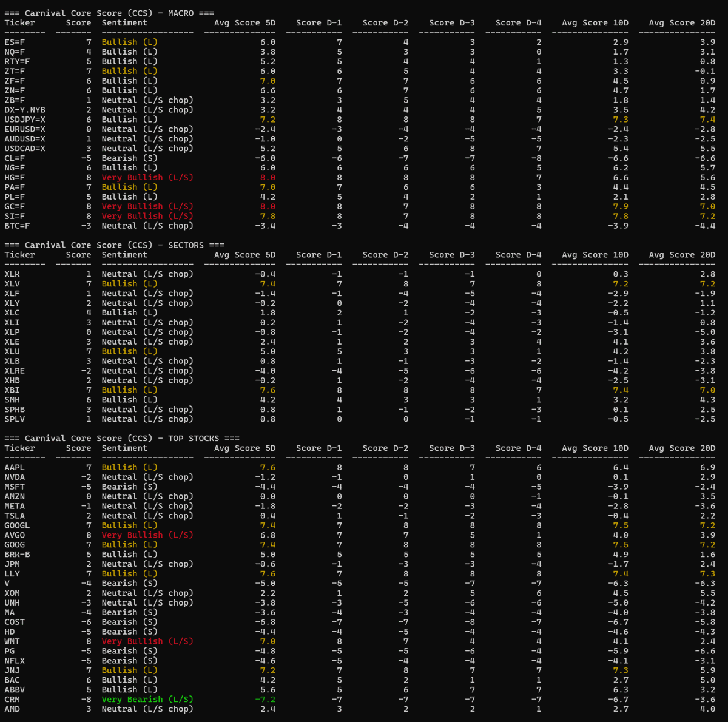Image resolution: width=728 pixels, height=722 pixels.
Task: Select the SMH ticker label
Action: point(12,400)
